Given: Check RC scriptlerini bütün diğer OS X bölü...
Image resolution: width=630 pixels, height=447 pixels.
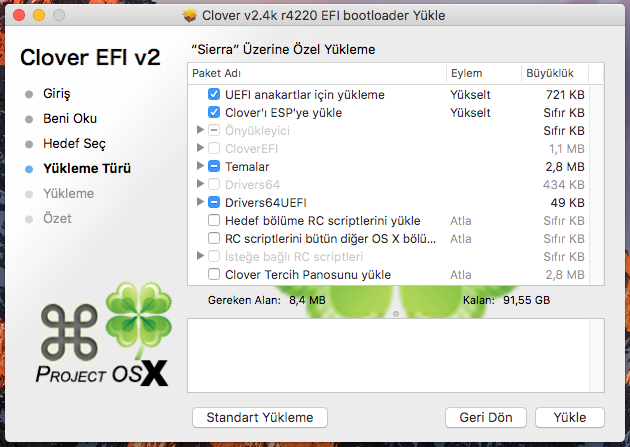Looking at the screenshot, I should click(x=214, y=239).
